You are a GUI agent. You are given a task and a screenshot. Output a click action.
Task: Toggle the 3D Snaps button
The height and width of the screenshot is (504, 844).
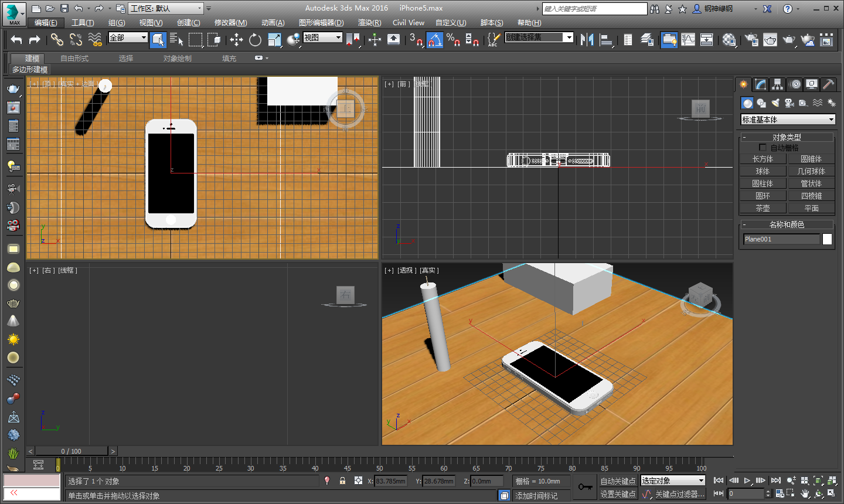tap(416, 39)
